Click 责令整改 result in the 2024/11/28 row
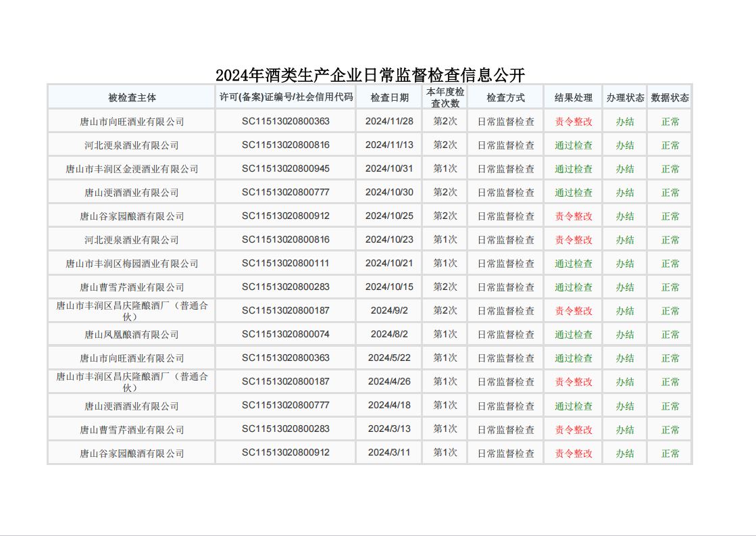 click(x=574, y=122)
